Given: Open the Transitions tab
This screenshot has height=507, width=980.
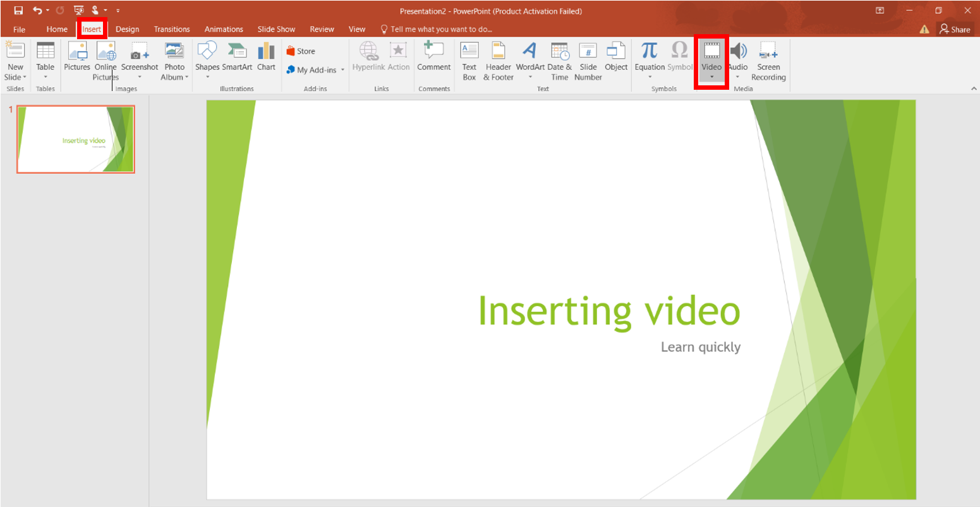Looking at the screenshot, I should (172, 29).
